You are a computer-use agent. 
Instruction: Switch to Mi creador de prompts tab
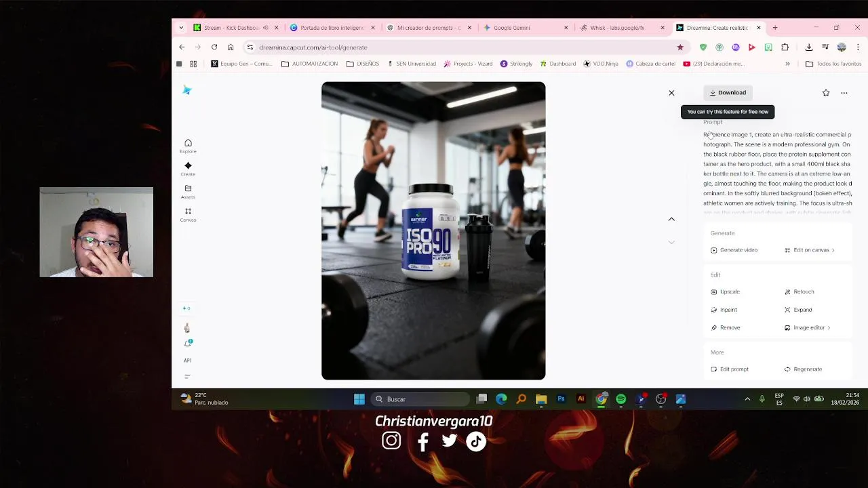pos(429,28)
